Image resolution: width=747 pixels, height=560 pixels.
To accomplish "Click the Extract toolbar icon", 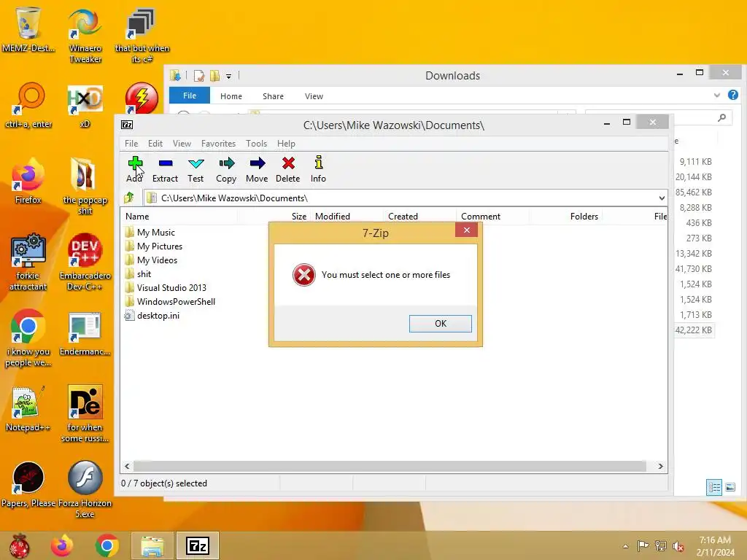I will 166,169.
